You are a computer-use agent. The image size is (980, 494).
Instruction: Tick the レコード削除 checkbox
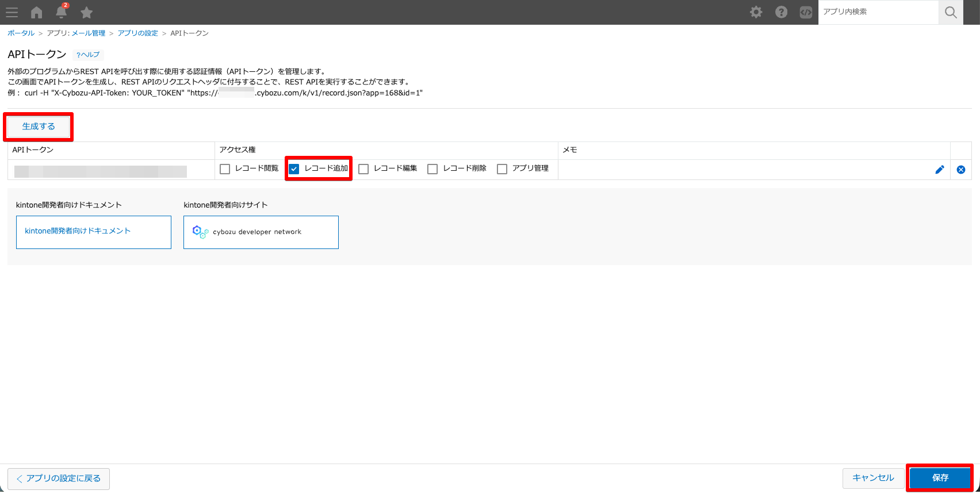pyautogui.click(x=432, y=169)
